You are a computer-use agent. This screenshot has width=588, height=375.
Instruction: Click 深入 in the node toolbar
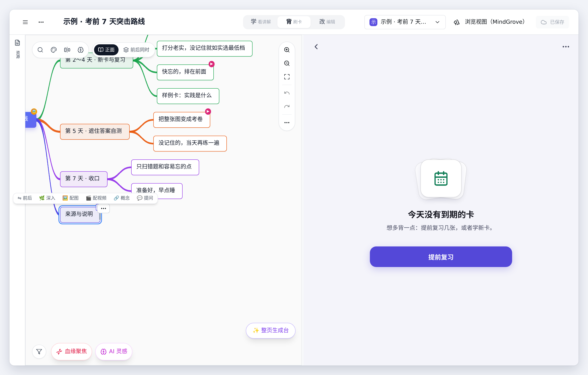point(47,198)
